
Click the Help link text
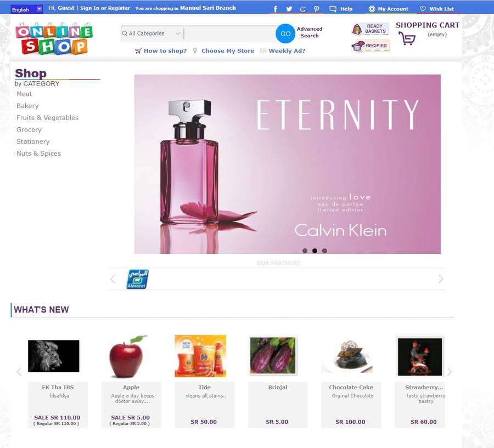(x=346, y=9)
